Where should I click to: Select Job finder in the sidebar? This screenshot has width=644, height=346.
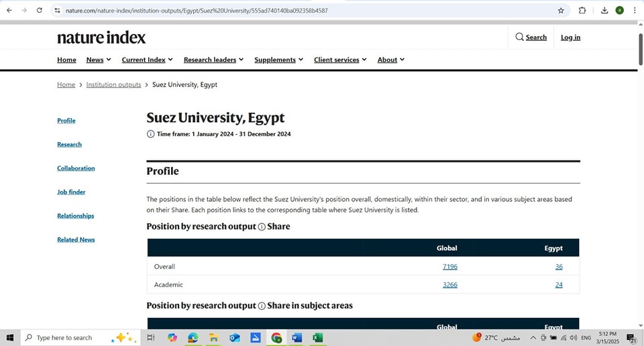click(x=71, y=192)
